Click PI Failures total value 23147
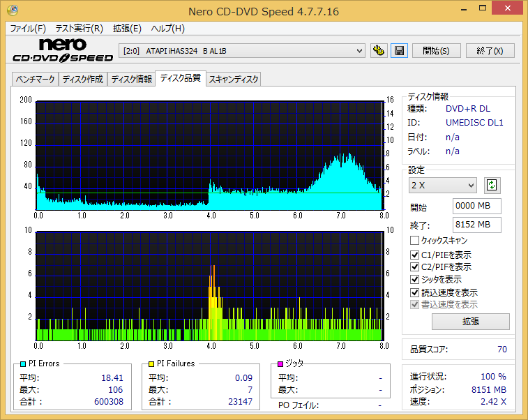This screenshot has width=528, height=420. click(x=240, y=401)
